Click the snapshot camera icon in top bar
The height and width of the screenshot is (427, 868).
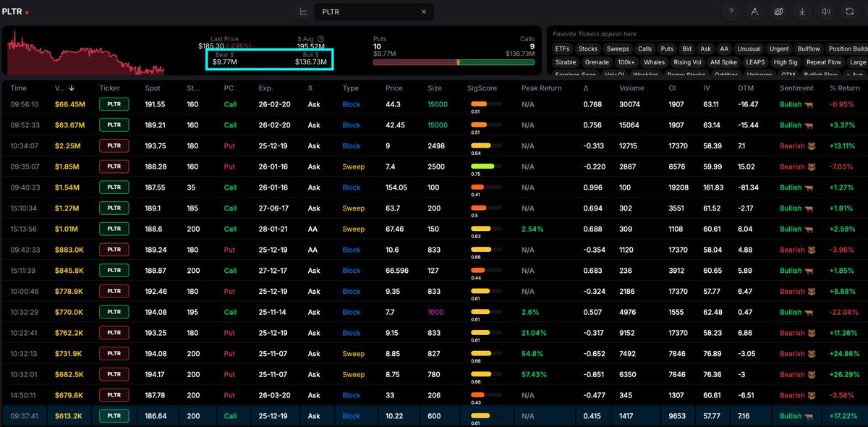coord(778,12)
